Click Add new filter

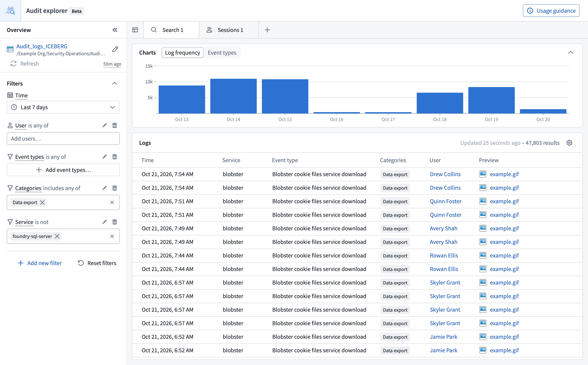[x=40, y=263]
